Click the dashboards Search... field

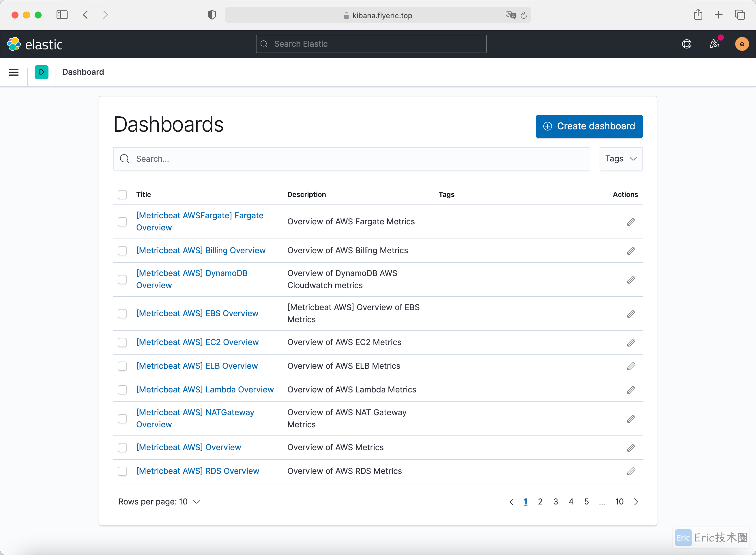tap(351, 159)
